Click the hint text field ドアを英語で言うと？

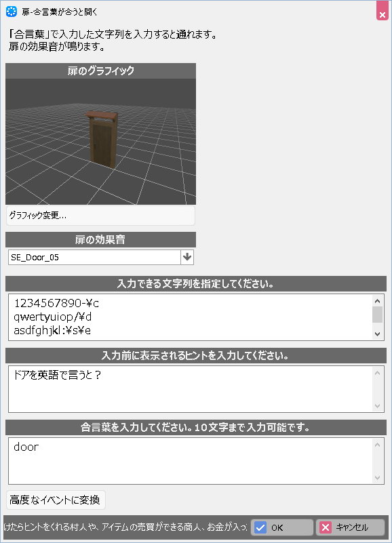[190, 389]
